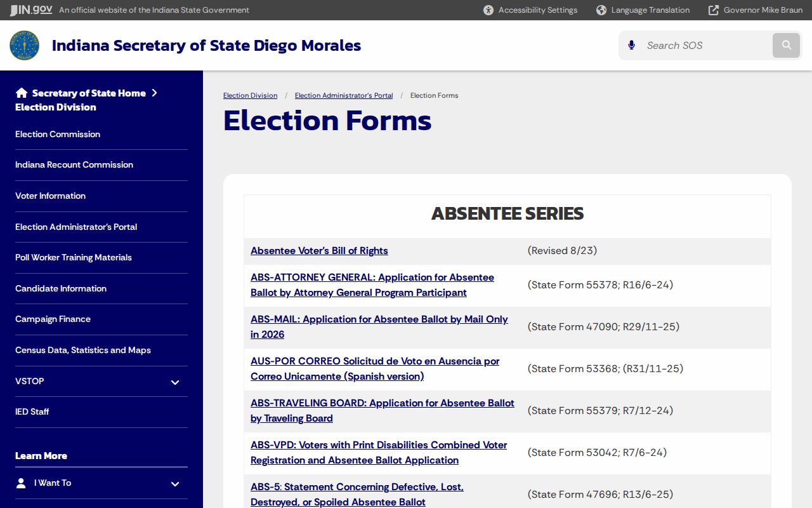Click Indiana Secretary of State Diego Morales title

tap(206, 46)
